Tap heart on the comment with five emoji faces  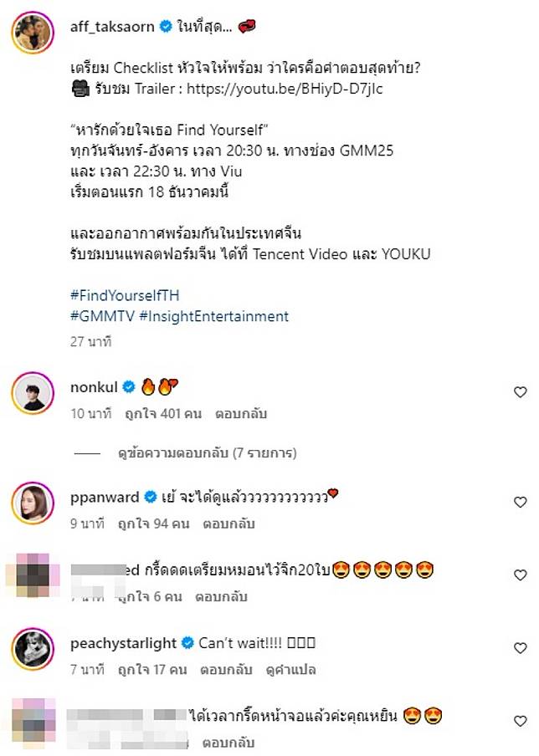pos(520,575)
